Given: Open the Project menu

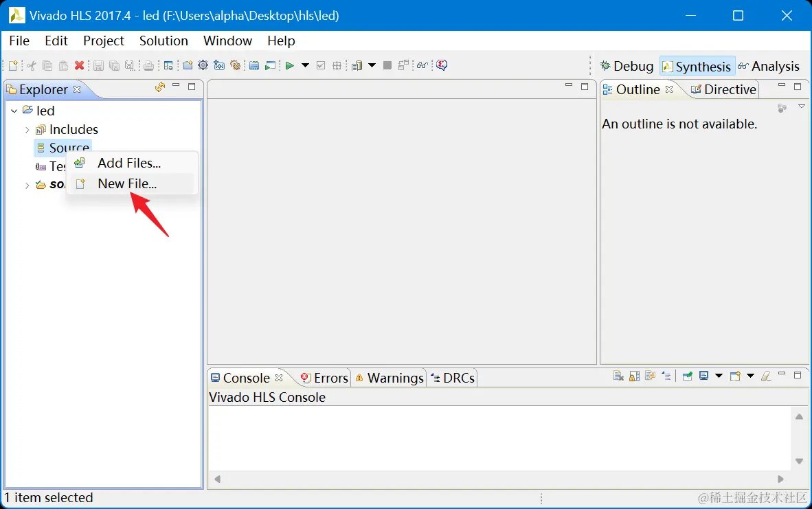Looking at the screenshot, I should point(104,41).
